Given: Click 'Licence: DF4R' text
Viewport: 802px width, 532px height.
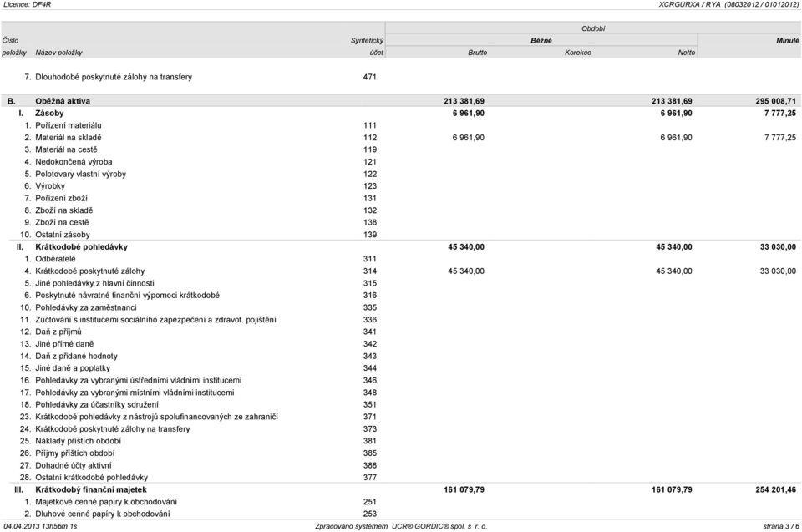Looking at the screenshot, I should point(27,4).
